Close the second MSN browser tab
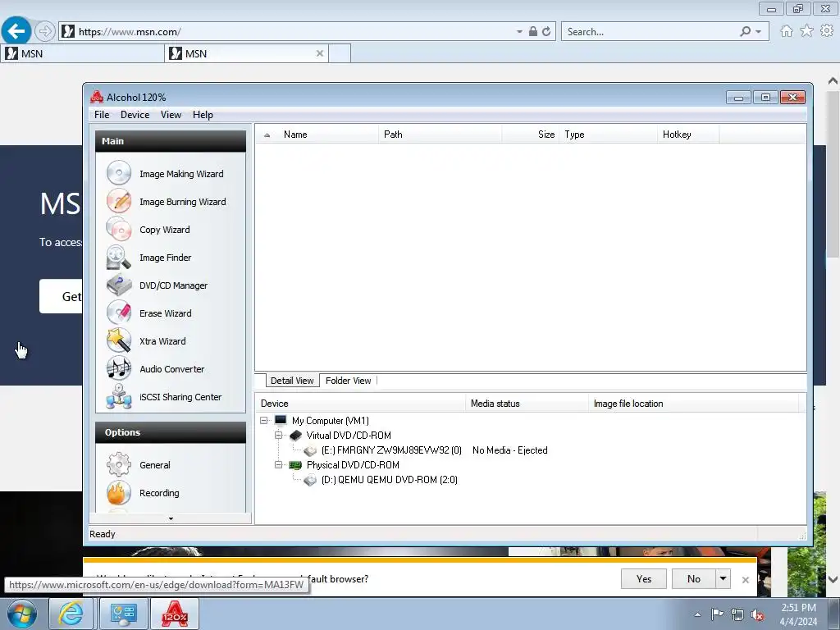 (x=320, y=53)
